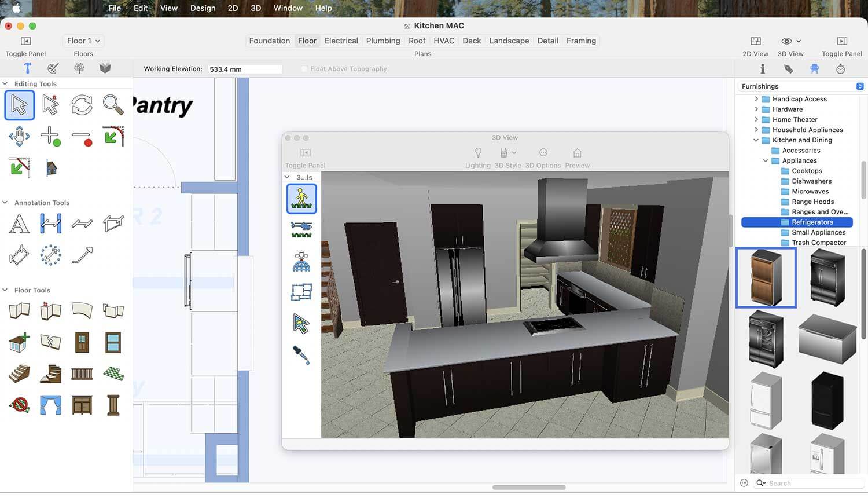Screen dimensions: 868x498
Task: Choose the Door tool in Floor Tools
Action: 82,342
